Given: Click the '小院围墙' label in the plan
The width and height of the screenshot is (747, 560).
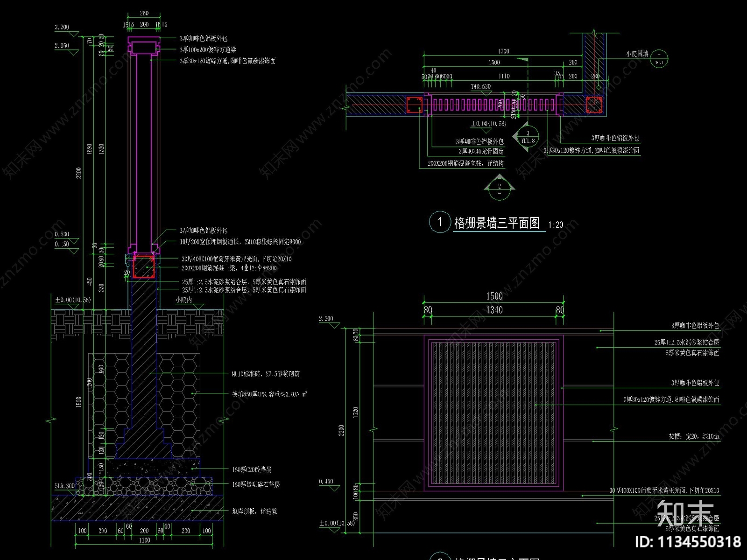Looking at the screenshot, I should tap(637, 54).
